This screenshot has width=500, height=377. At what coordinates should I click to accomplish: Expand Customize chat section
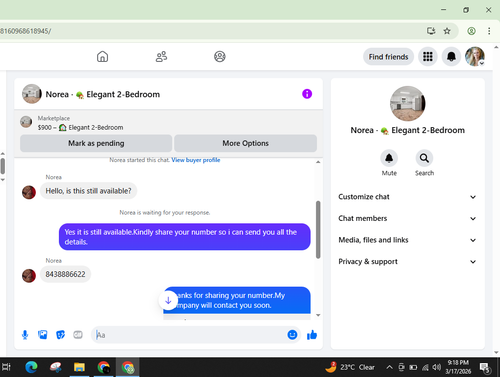pos(407,197)
